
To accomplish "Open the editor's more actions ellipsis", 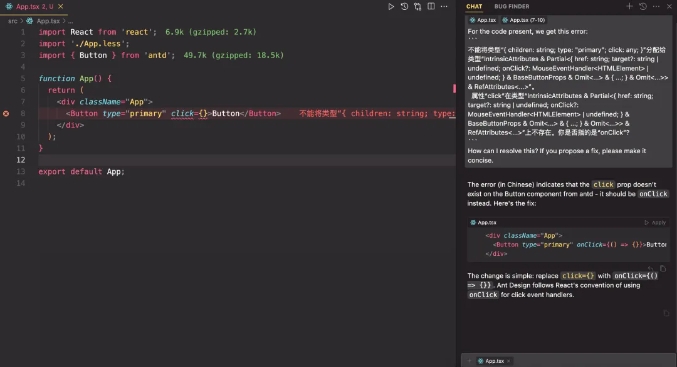I will [x=444, y=6].
